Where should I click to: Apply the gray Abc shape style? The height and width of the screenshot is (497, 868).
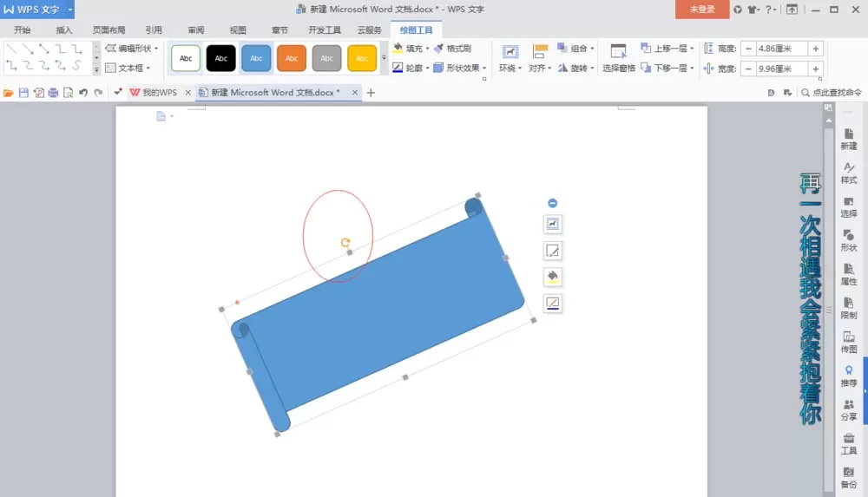point(326,58)
